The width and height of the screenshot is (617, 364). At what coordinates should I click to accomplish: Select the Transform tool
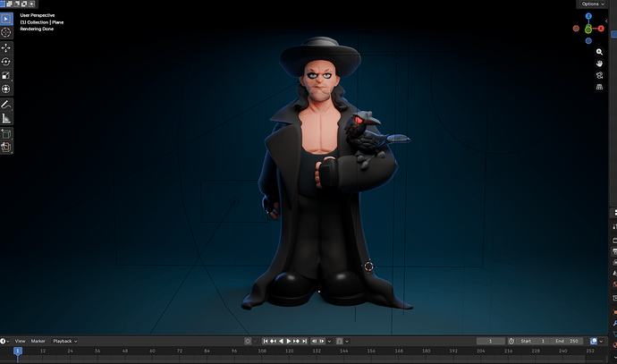click(6, 89)
